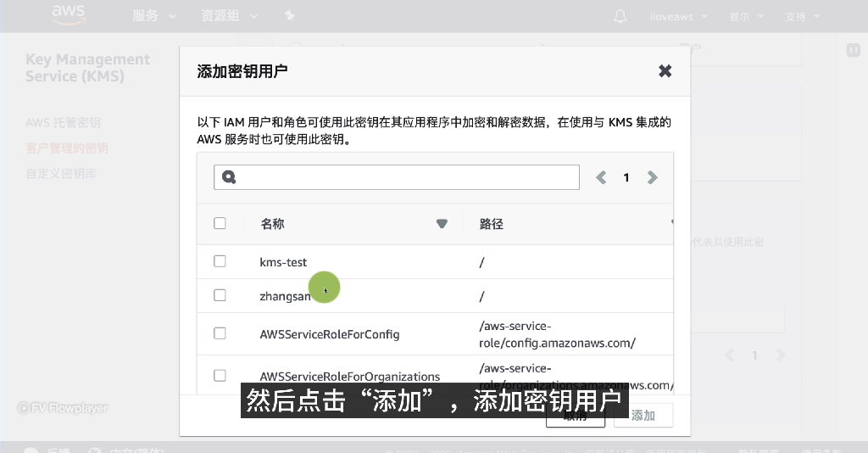Screen dimensions: 868x453
Task: Check the zhangsan user checkbox
Action: 220,295
